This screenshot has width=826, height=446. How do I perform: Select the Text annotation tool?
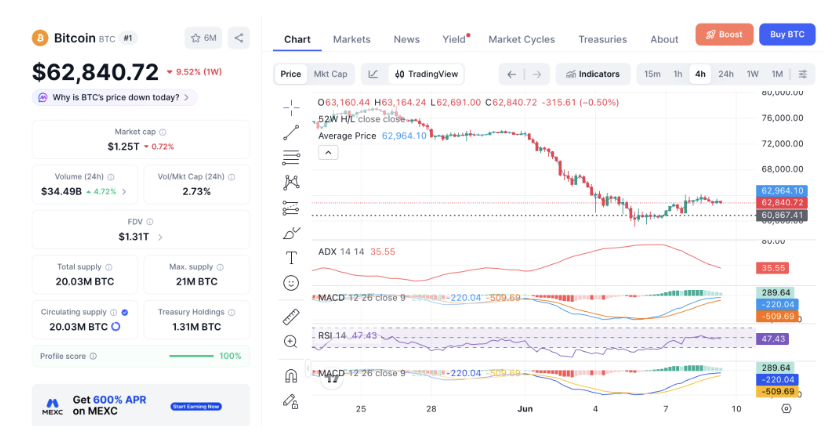[291, 257]
